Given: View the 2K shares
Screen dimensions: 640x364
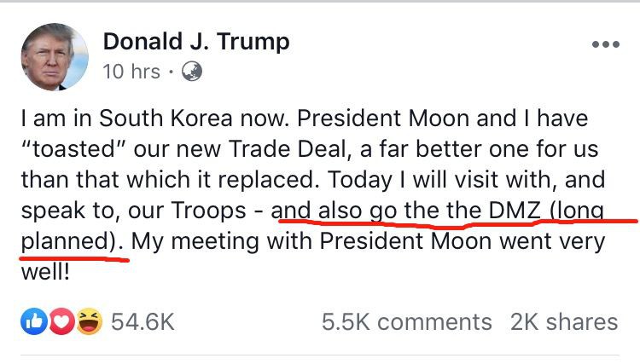Looking at the screenshot, I should click(x=563, y=321).
